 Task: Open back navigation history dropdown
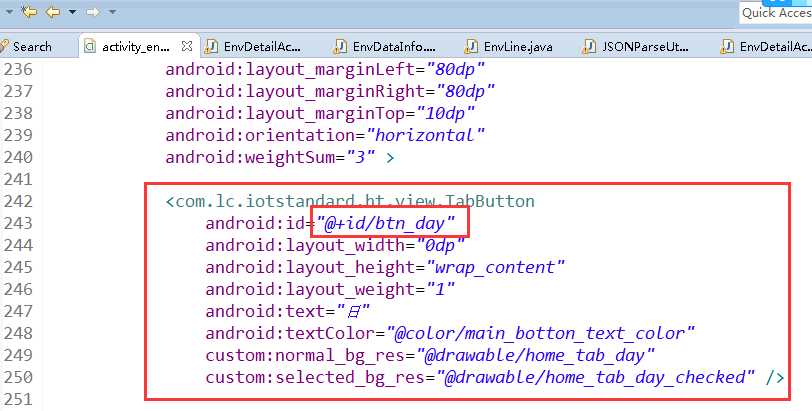tap(72, 11)
